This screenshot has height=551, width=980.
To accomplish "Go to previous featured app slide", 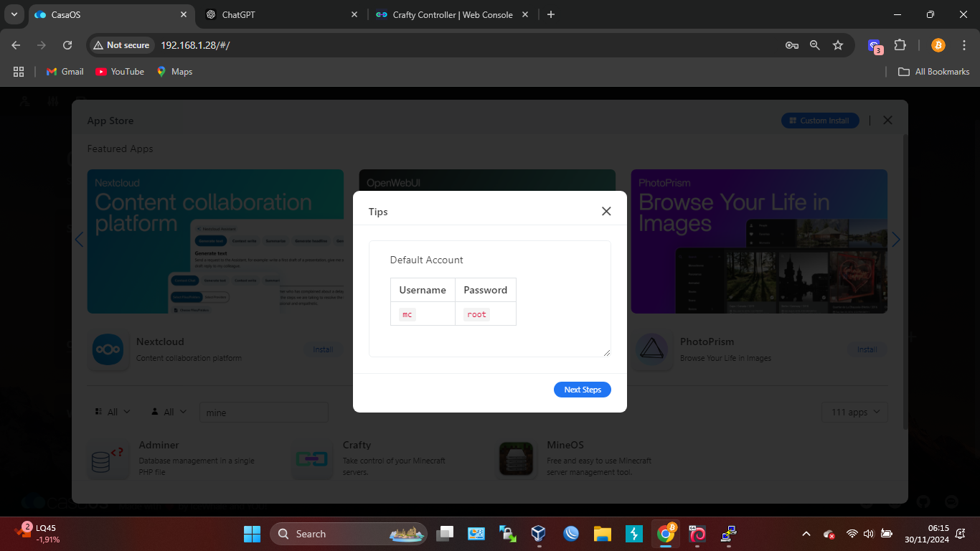I will click(x=80, y=240).
